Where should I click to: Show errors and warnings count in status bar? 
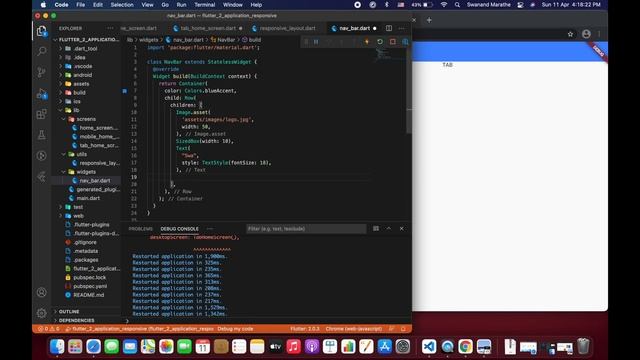coord(49,329)
